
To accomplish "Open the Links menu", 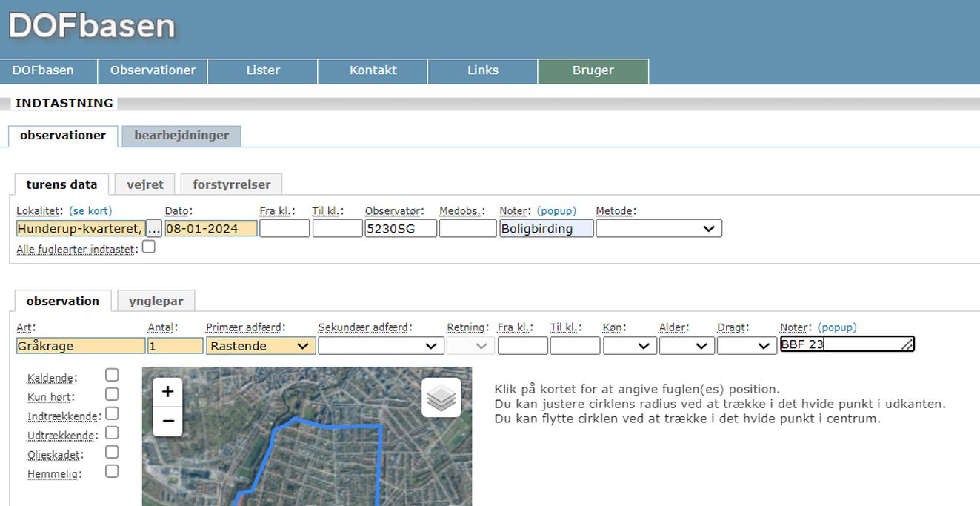I will pos(483,70).
